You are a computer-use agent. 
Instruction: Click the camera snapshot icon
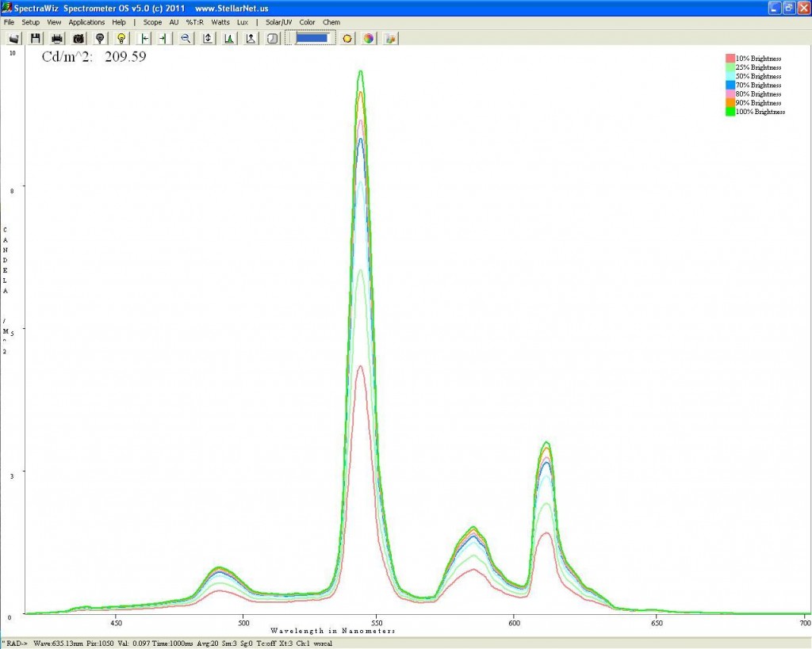pyautogui.click(x=79, y=38)
